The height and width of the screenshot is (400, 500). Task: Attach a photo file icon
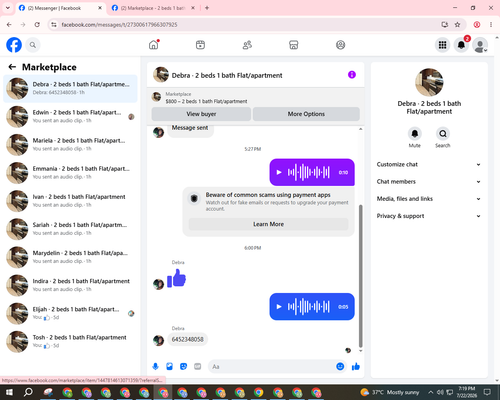tap(169, 367)
